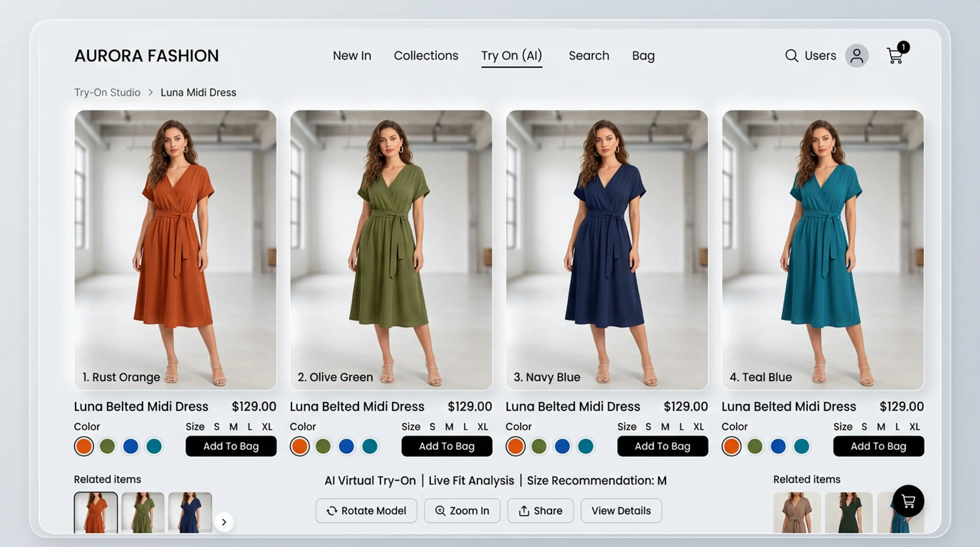Viewport: 980px width, 547px height.
Task: Select orange dress related item thumbnail
Action: pos(96,512)
